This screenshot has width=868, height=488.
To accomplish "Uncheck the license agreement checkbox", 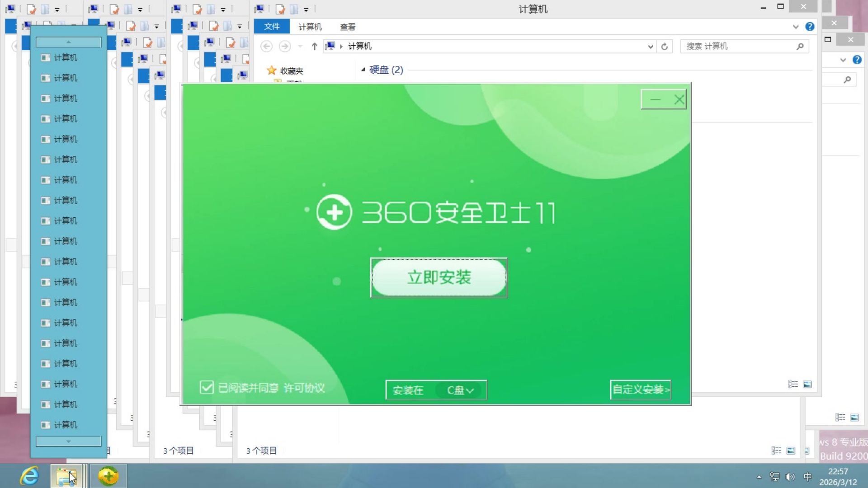I will pyautogui.click(x=207, y=387).
